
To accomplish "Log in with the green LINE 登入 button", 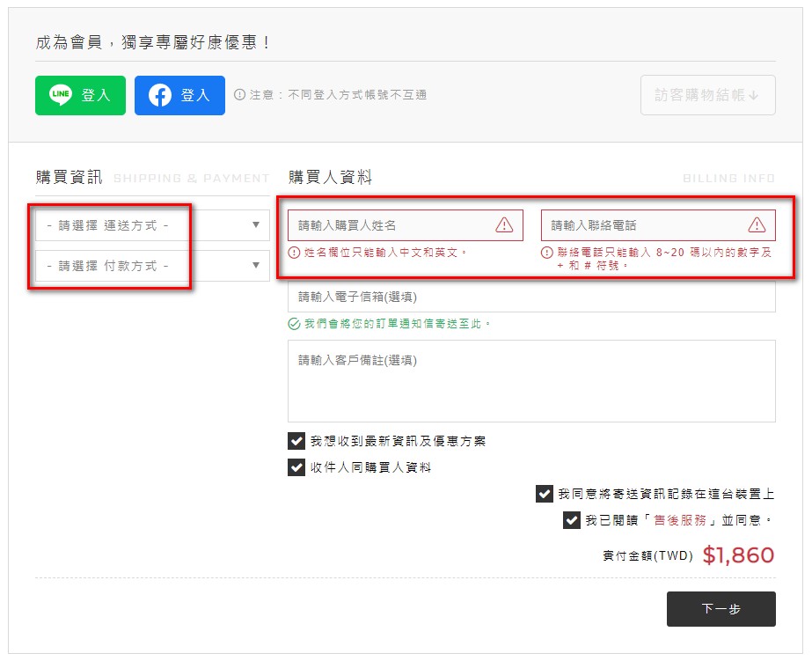I will pyautogui.click(x=80, y=95).
